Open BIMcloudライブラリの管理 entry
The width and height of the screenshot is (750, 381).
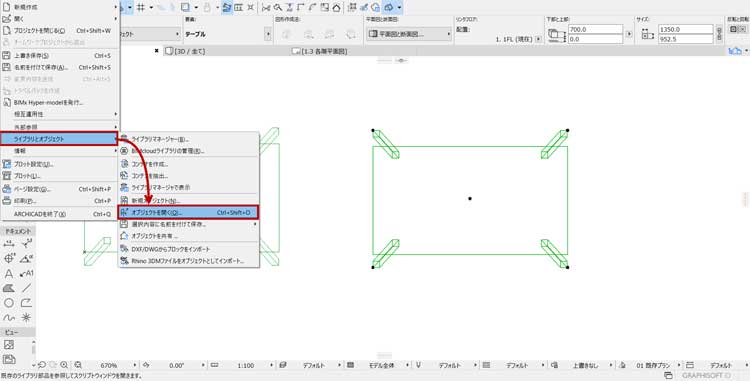click(x=188, y=151)
